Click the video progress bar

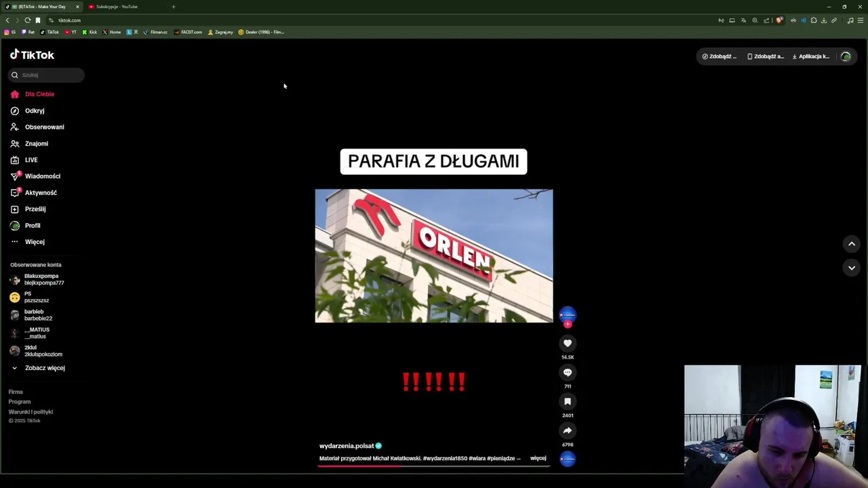pyautogui.click(x=434, y=466)
